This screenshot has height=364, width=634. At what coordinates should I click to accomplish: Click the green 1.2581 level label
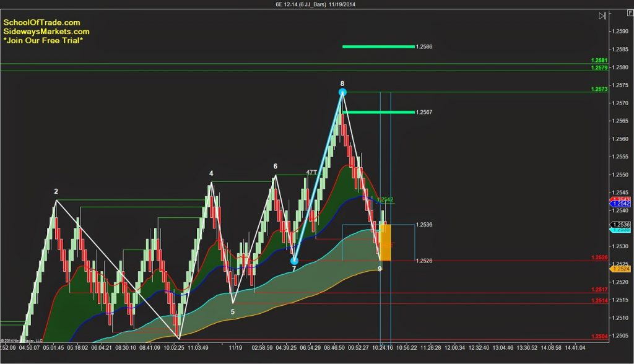click(x=599, y=60)
